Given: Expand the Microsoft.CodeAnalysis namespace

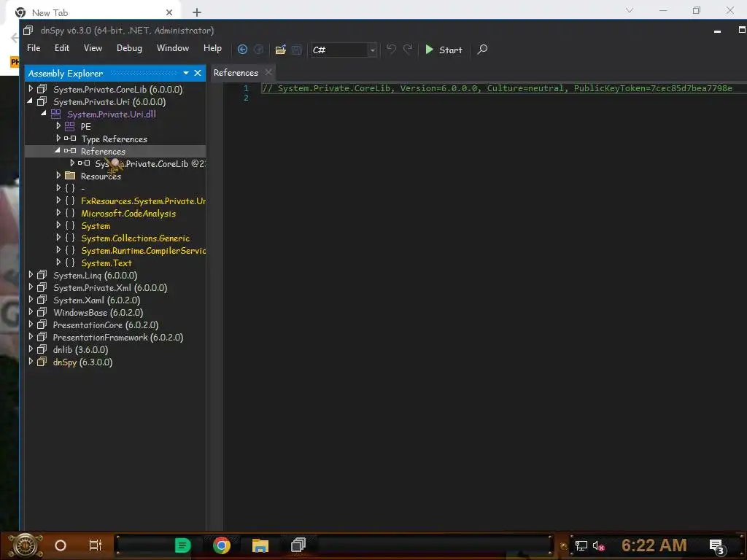Looking at the screenshot, I should tap(58, 212).
